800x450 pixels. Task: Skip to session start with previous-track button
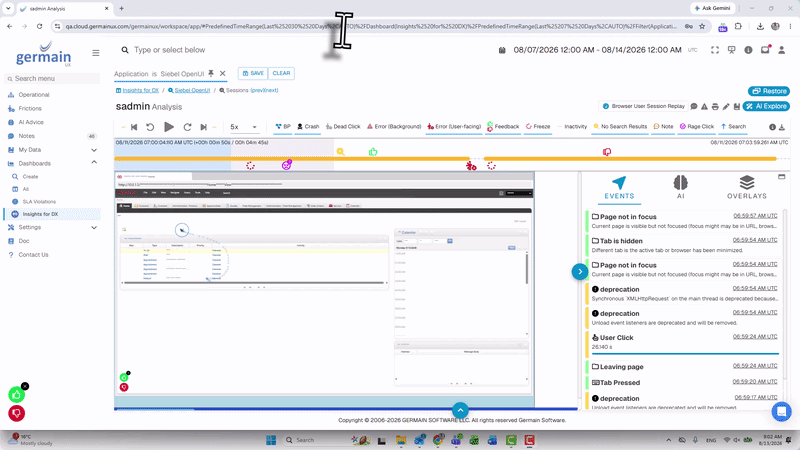(x=134, y=127)
